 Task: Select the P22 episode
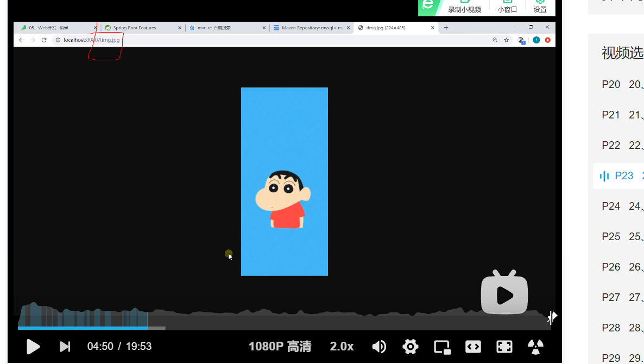(622, 146)
